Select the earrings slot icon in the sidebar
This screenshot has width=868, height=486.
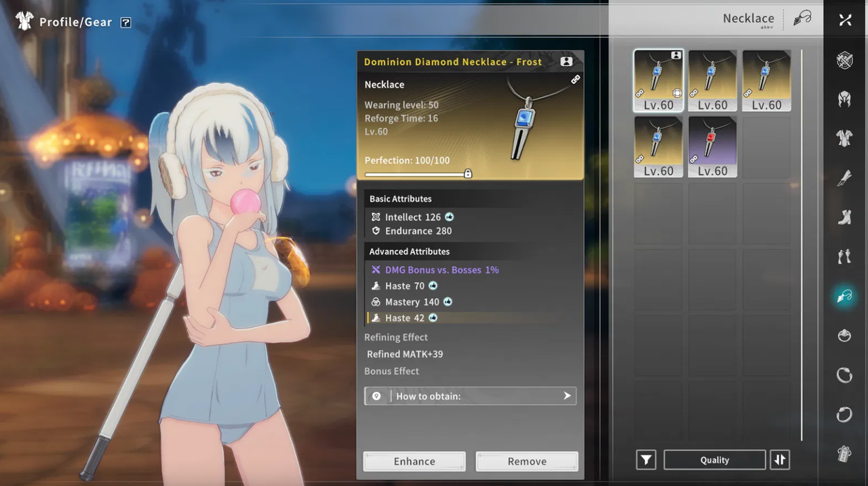pos(844,257)
